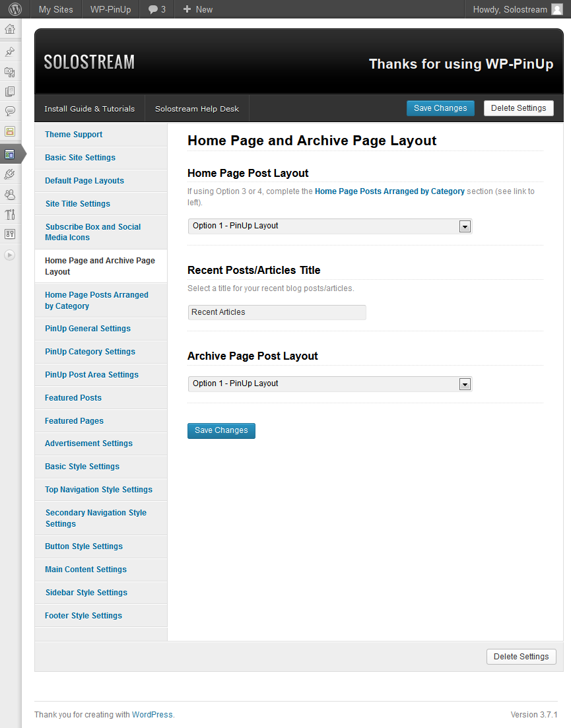This screenshot has height=728, width=571.
Task: Select Sidebar Style Settings section
Action: (x=101, y=593)
